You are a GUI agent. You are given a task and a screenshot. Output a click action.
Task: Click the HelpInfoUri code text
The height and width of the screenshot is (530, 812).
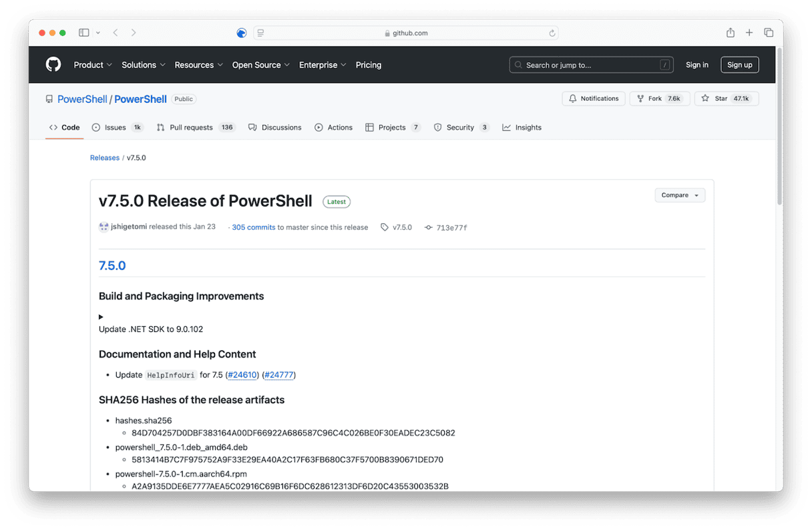tap(171, 375)
